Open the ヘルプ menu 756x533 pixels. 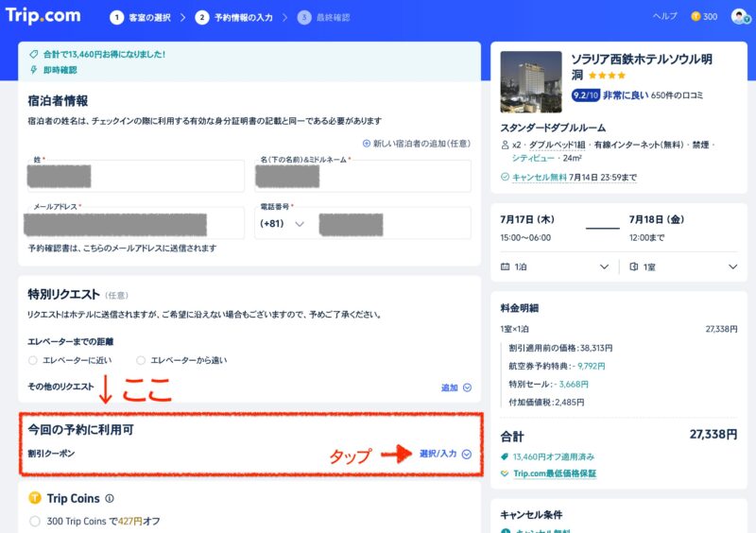665,16
